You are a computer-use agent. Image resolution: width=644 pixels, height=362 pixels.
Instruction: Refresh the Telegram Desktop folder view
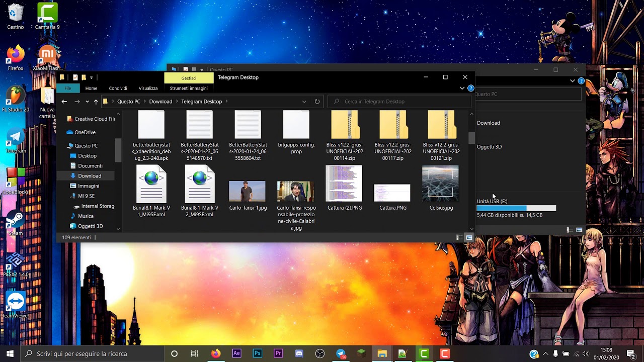click(x=317, y=102)
